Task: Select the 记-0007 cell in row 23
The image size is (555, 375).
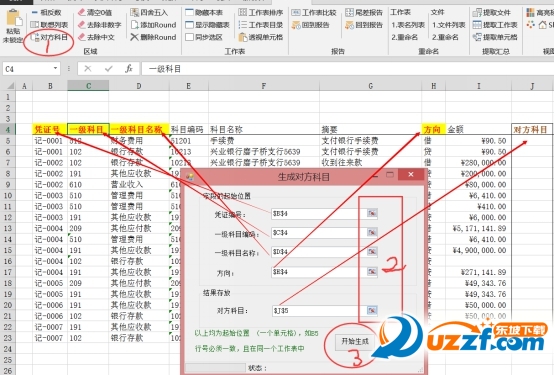Action: click(x=50, y=338)
